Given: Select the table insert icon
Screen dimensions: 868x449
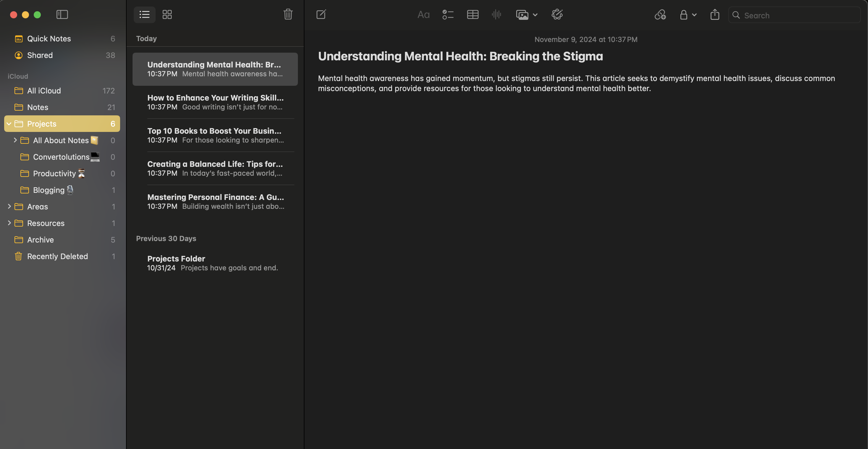Looking at the screenshot, I should pos(472,14).
